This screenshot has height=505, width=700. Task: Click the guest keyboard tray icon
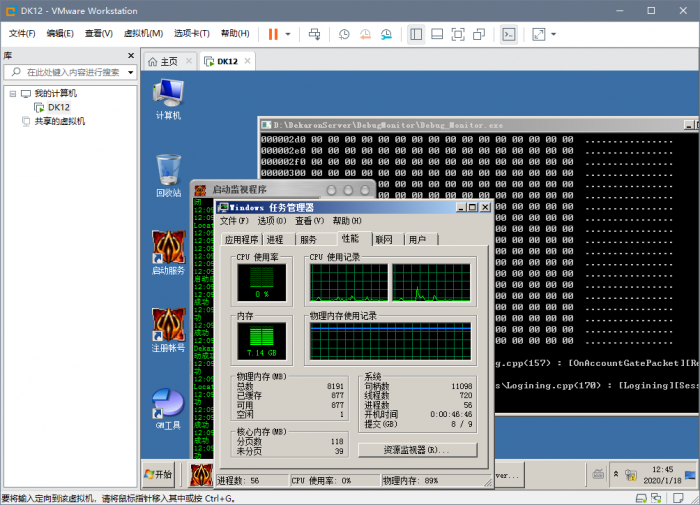click(598, 474)
